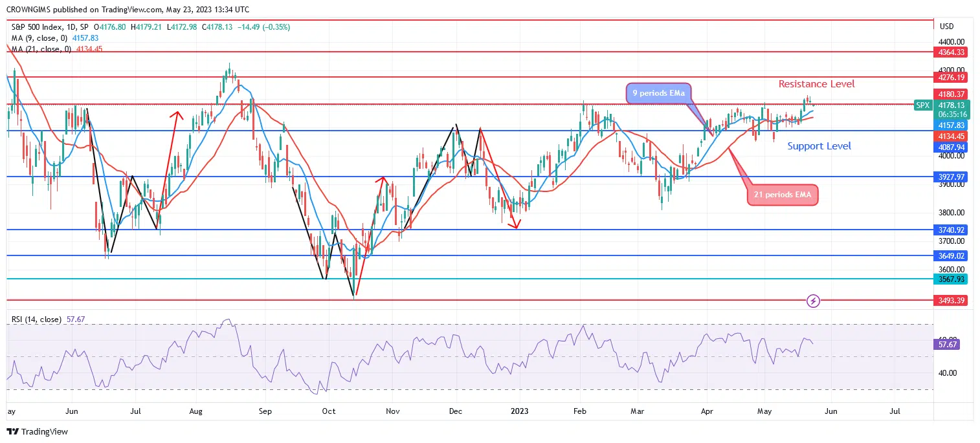Click the purple lightning bolt event icon
This screenshot has width=980, height=443.
[814, 301]
